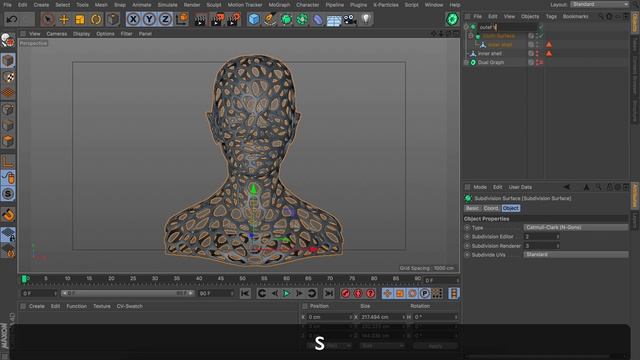This screenshot has height=360, width=640.
Task: Switch to the Object tab
Action: tap(511, 208)
